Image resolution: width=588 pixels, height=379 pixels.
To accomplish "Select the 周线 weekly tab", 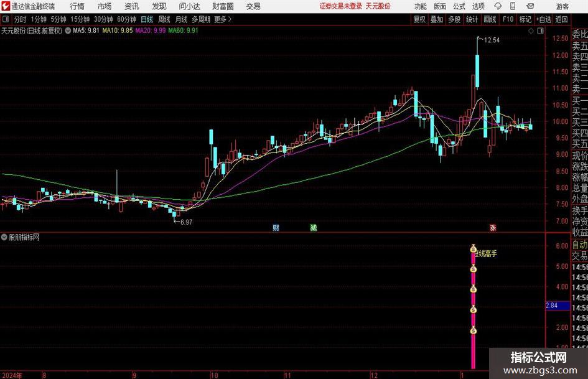I will pos(164,19).
